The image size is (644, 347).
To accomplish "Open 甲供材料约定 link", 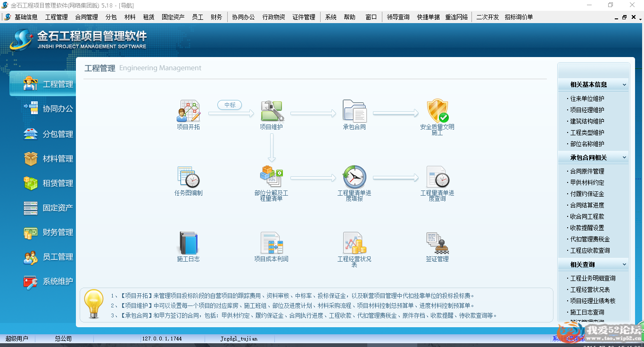I will [x=587, y=183].
